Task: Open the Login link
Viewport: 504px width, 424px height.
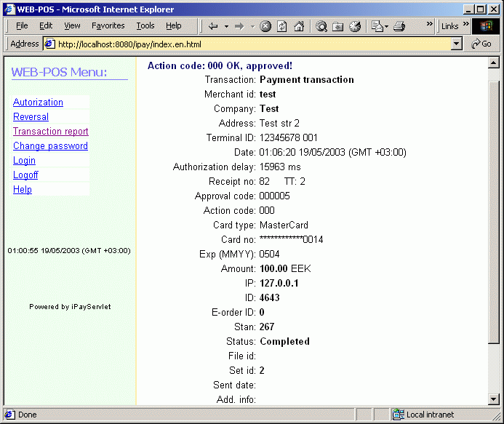Action: (24, 161)
